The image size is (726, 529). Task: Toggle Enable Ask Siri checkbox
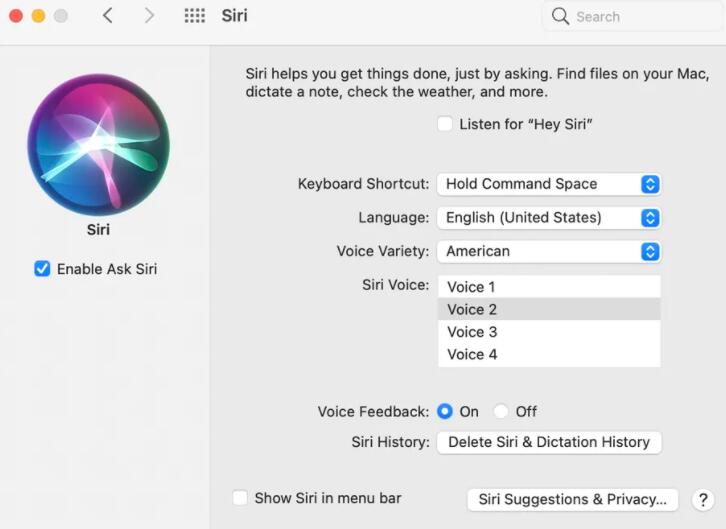click(x=42, y=268)
